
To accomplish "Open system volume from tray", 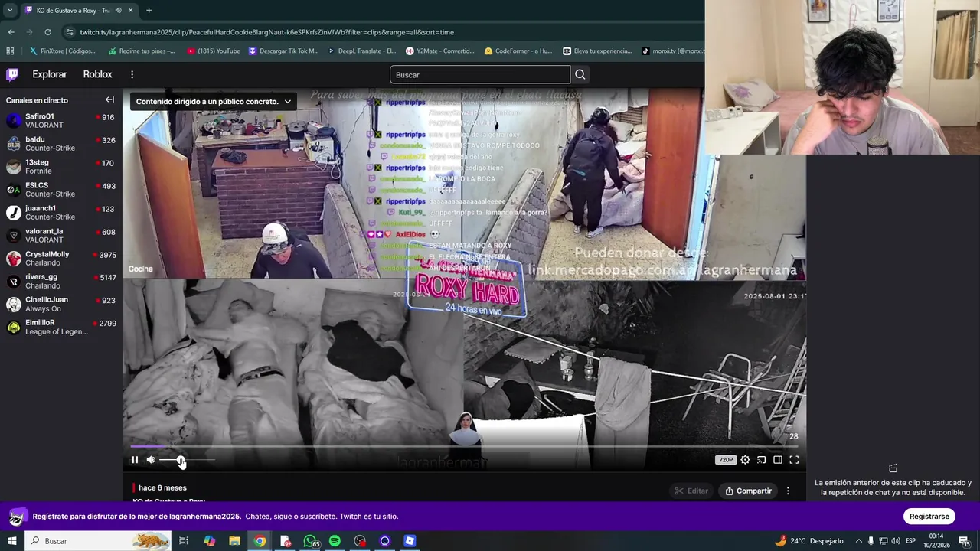I will coord(896,541).
